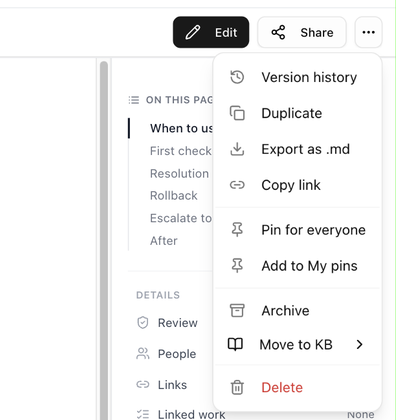Click the ON THIS PAGE heading

(179, 100)
